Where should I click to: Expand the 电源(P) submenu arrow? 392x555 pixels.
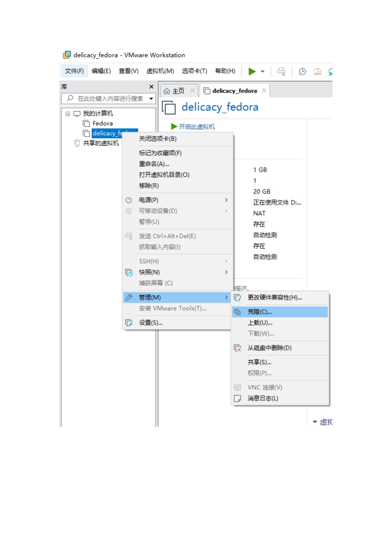226,200
